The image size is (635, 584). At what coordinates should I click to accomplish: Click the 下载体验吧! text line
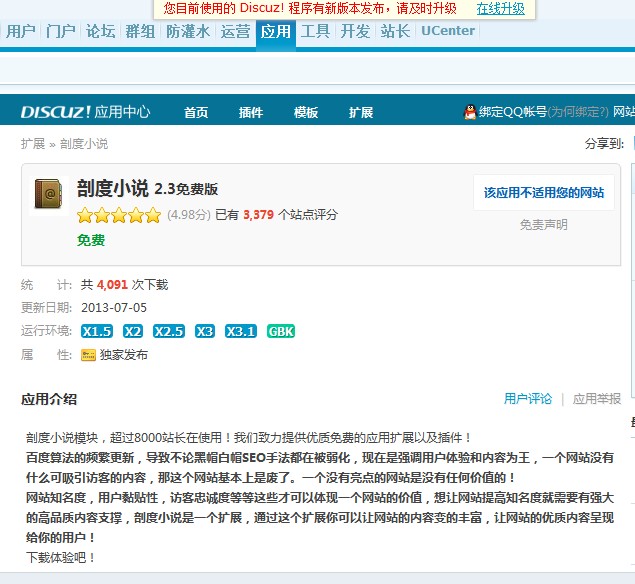pos(61,558)
